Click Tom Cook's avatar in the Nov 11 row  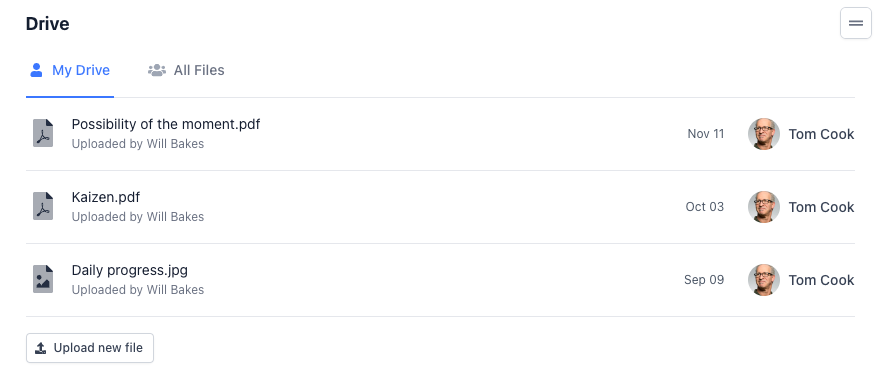point(764,134)
